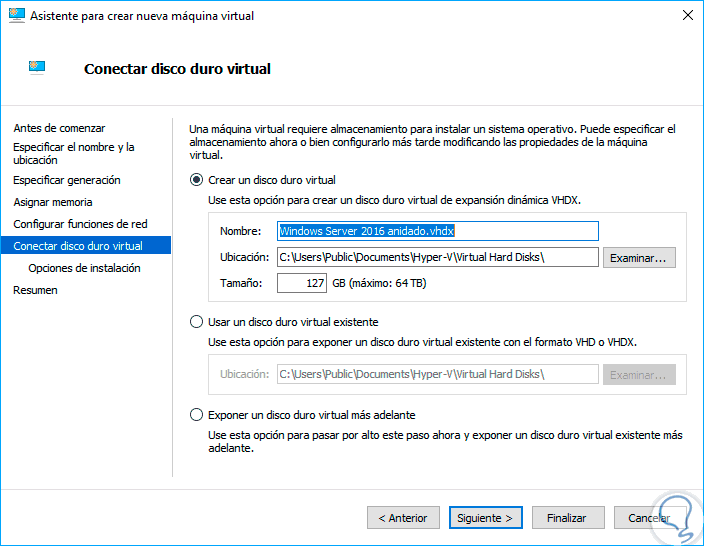Go to 'Configurar funciones de red'
This screenshot has height=546, width=704.
click(x=80, y=224)
